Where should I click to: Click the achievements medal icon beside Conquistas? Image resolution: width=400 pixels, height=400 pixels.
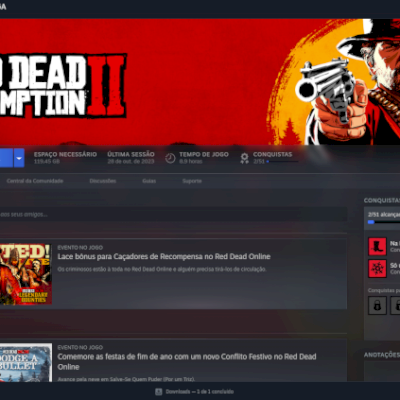tap(244, 158)
